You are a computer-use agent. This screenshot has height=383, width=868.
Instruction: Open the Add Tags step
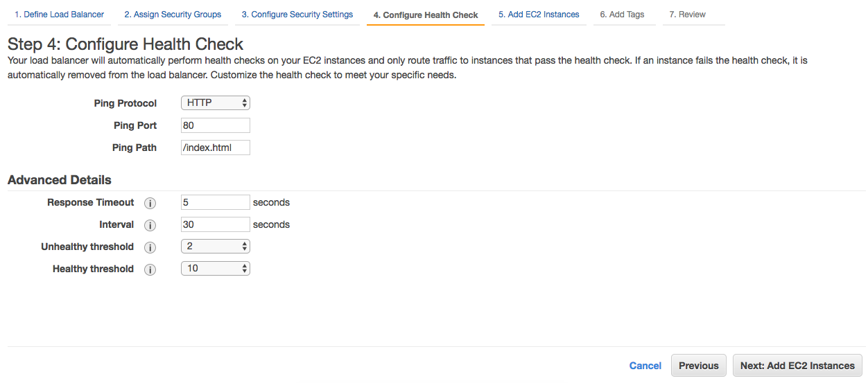click(622, 15)
